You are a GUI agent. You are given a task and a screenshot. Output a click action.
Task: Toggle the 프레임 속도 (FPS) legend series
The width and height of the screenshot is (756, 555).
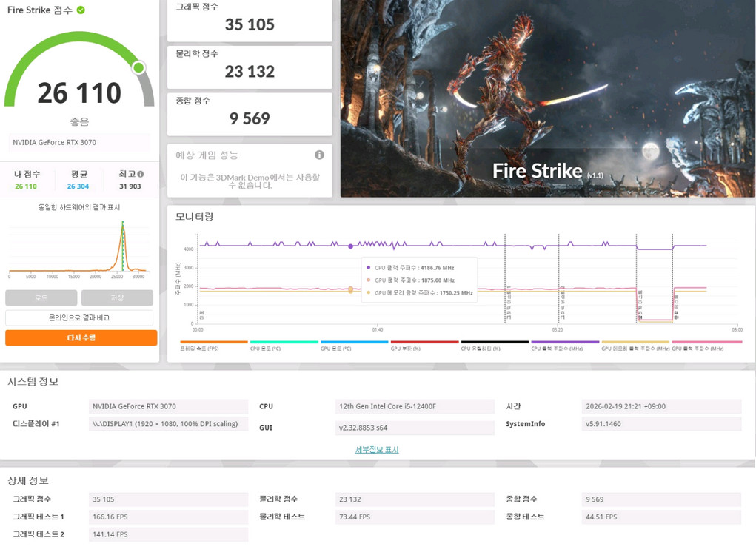[x=213, y=346]
